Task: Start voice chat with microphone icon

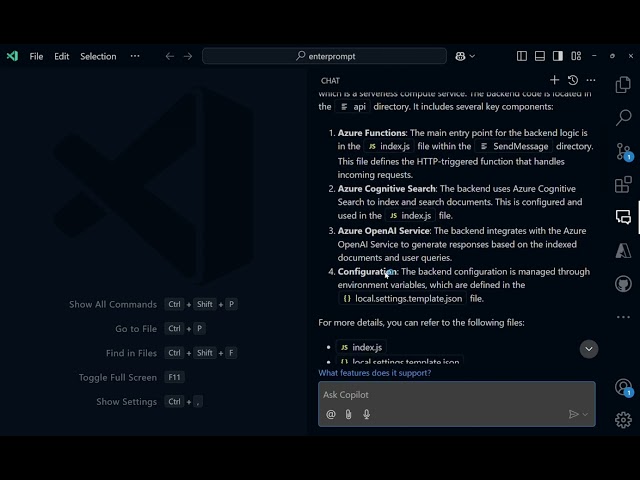Action: [x=367, y=414]
